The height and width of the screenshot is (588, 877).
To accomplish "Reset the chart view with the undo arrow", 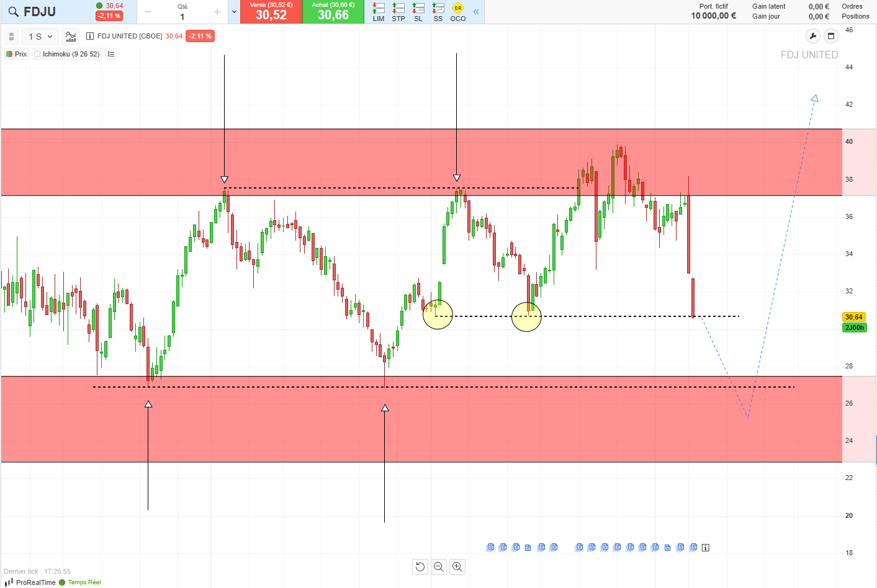I will (x=420, y=566).
